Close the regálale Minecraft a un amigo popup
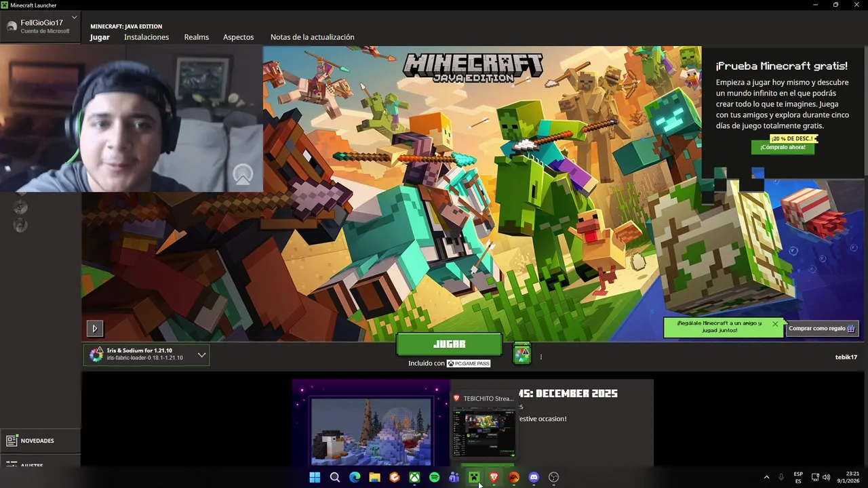This screenshot has width=868, height=488. 775,324
